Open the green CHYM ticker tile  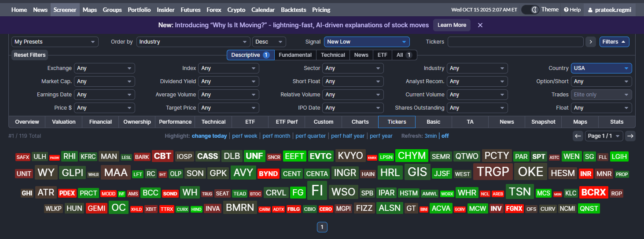pos(412,156)
